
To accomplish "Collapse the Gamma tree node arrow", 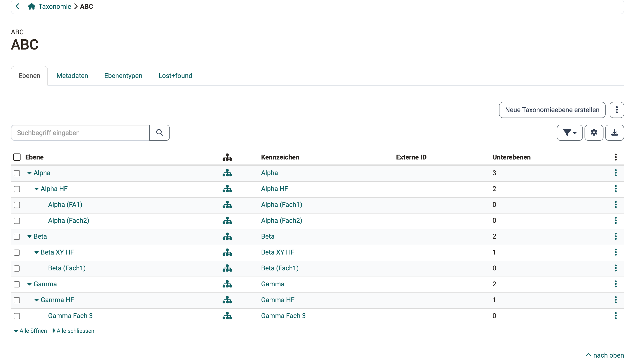I will pos(29,284).
